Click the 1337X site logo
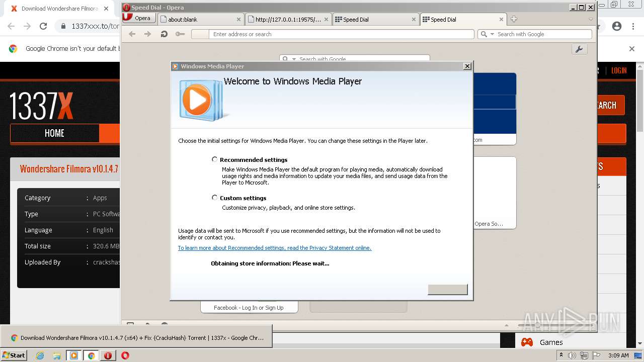 (41, 106)
